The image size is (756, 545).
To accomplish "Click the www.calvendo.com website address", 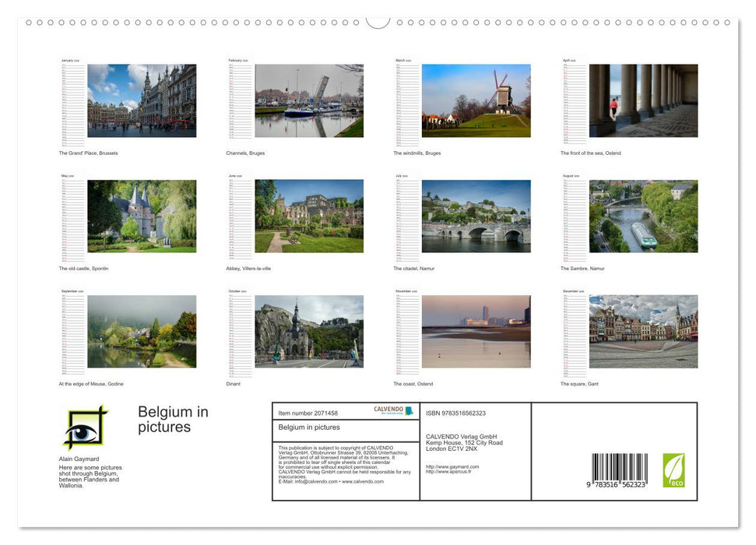I will click(x=362, y=482).
